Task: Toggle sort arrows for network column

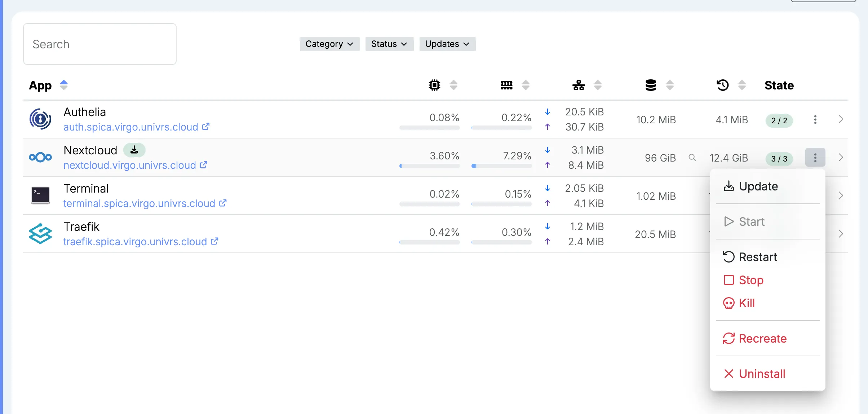Action: pos(598,85)
